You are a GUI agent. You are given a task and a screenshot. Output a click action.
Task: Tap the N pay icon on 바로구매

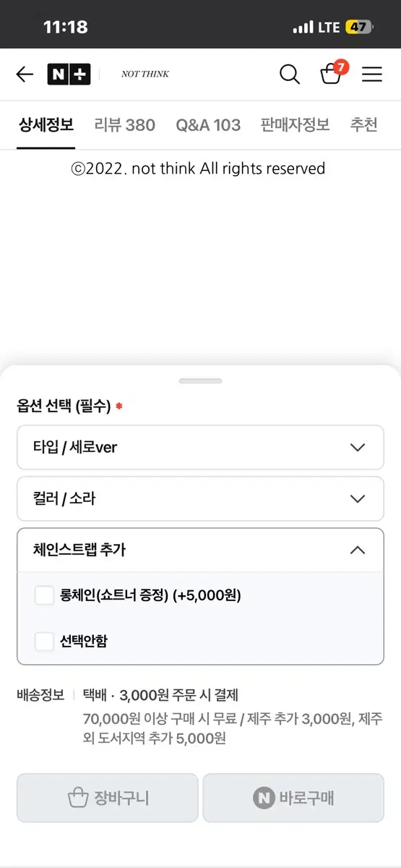[264, 799]
